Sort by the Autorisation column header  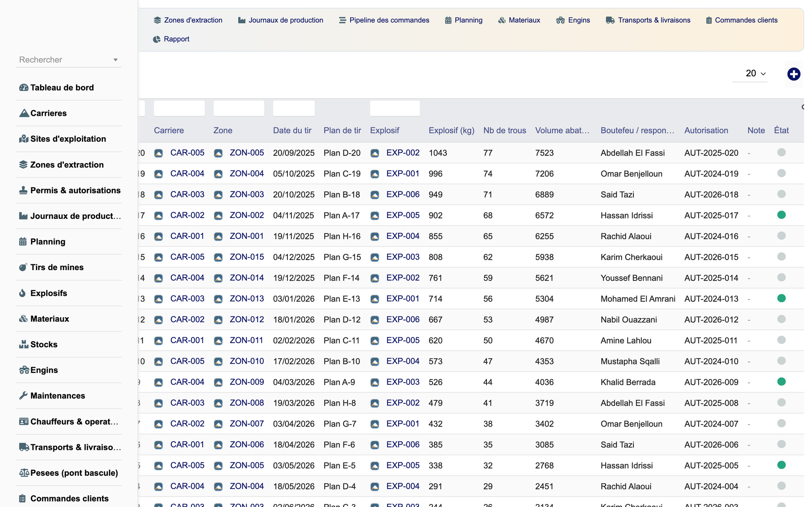(706, 131)
